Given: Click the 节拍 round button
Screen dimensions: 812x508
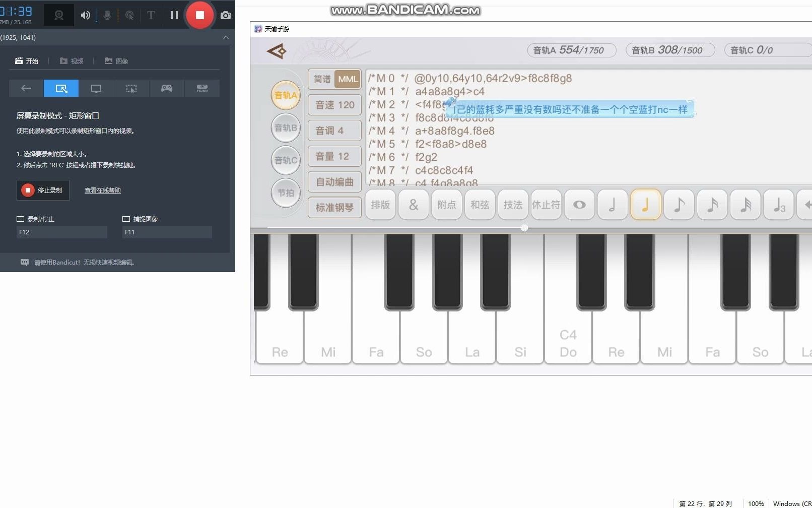Looking at the screenshot, I should pyautogui.click(x=286, y=193).
